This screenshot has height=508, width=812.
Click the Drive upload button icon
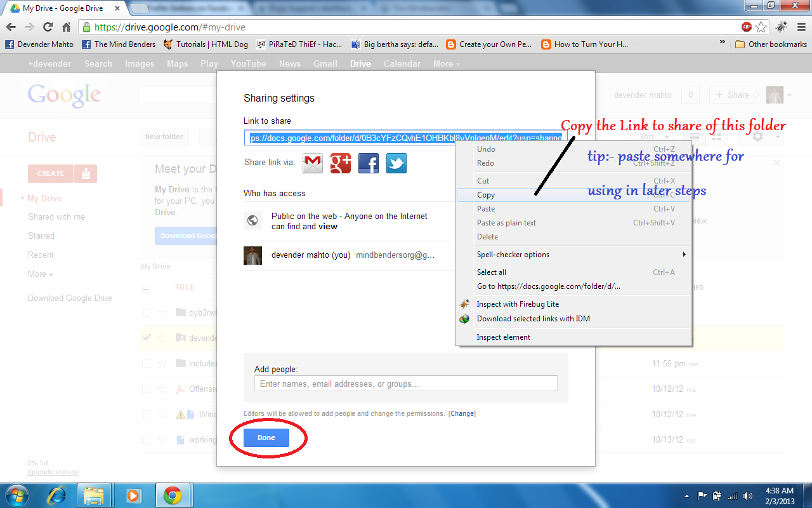point(86,173)
